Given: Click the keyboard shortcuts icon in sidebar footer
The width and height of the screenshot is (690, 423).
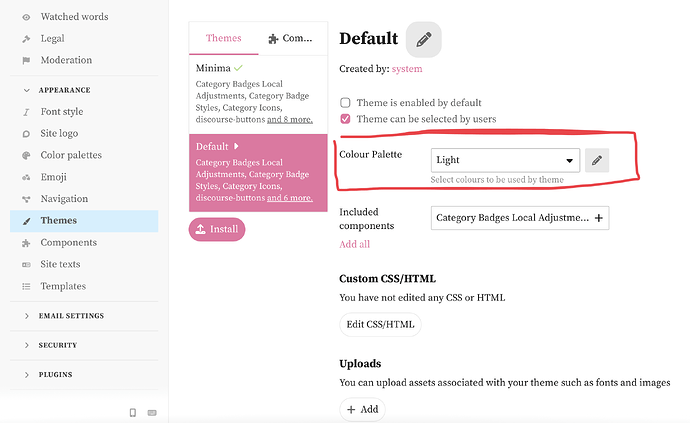Looking at the screenshot, I should click(x=152, y=412).
